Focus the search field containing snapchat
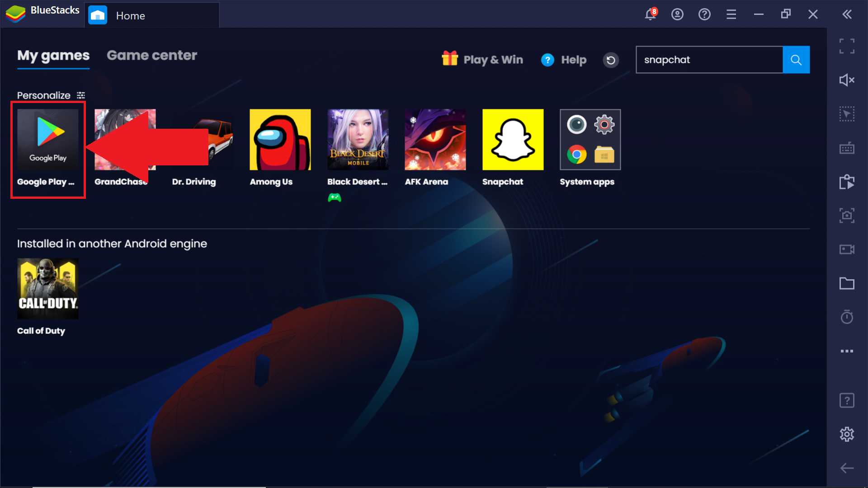 (x=709, y=60)
